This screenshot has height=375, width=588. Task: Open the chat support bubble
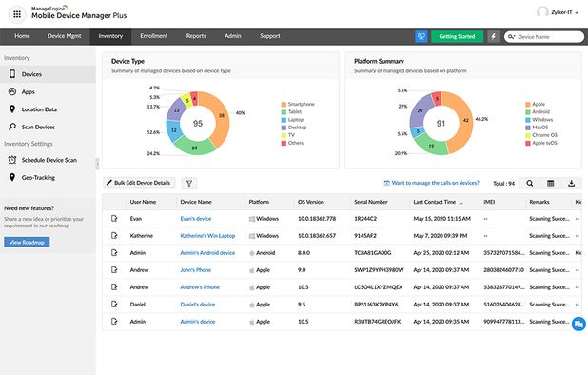coord(578,324)
